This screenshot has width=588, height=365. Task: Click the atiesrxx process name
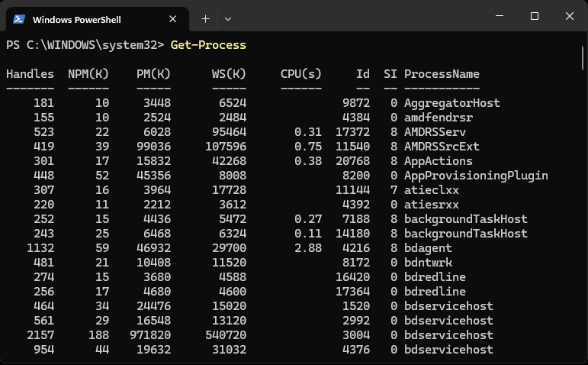(432, 205)
